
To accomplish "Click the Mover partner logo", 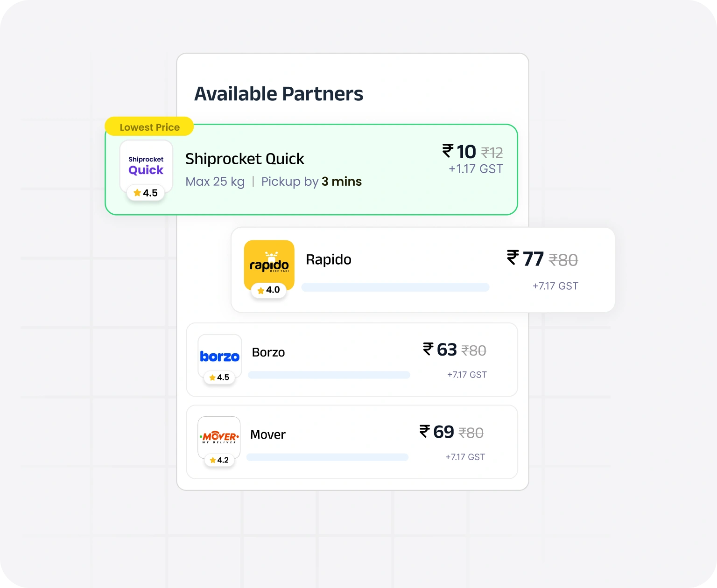I will point(219,437).
